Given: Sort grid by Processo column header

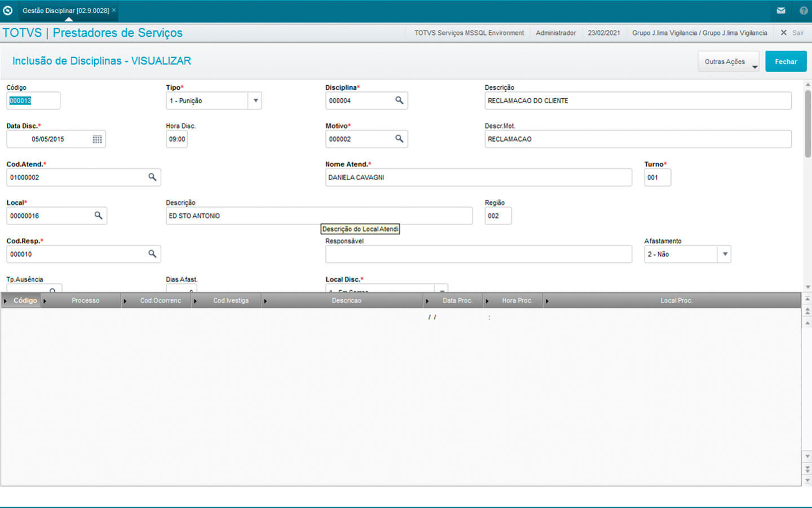Looking at the screenshot, I should click(85, 300).
